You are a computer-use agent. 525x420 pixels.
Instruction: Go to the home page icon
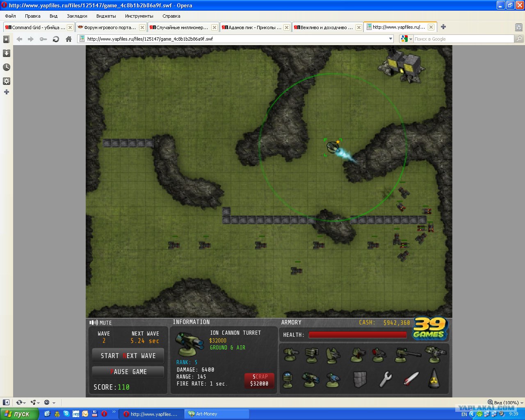(x=69, y=39)
